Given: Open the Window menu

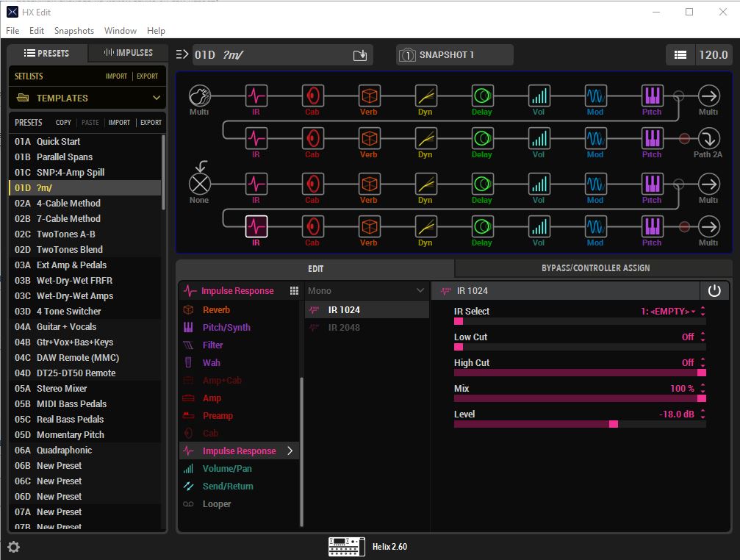Looking at the screenshot, I should pos(121,31).
